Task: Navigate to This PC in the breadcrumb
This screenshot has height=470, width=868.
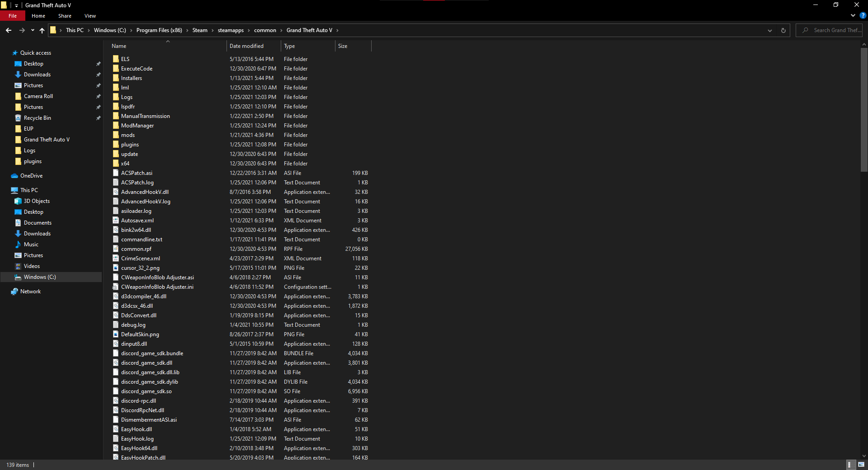Action: (75, 30)
